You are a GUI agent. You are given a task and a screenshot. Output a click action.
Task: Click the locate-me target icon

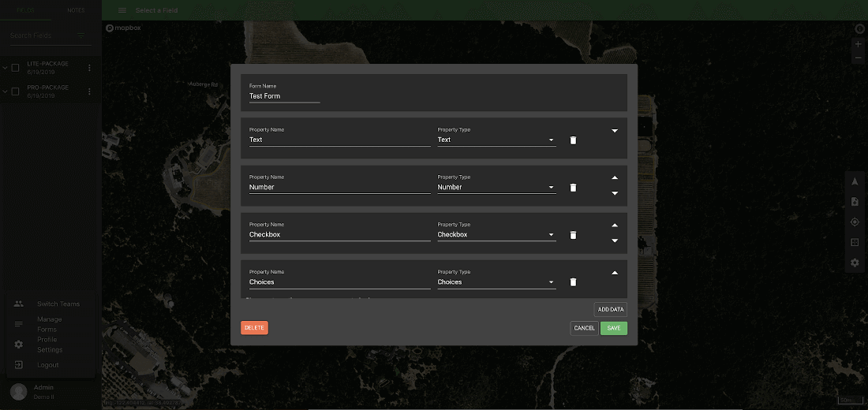point(855,222)
